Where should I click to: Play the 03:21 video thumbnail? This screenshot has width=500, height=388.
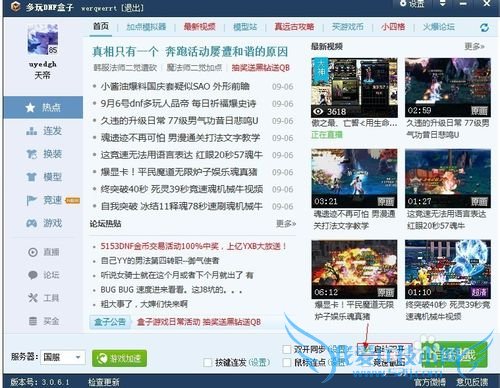coord(354,178)
